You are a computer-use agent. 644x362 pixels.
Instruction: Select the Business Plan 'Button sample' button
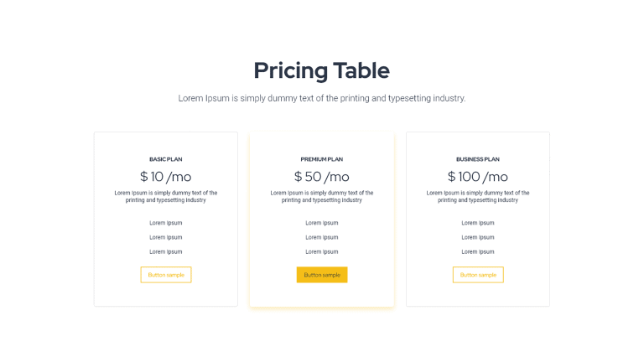pyautogui.click(x=478, y=275)
